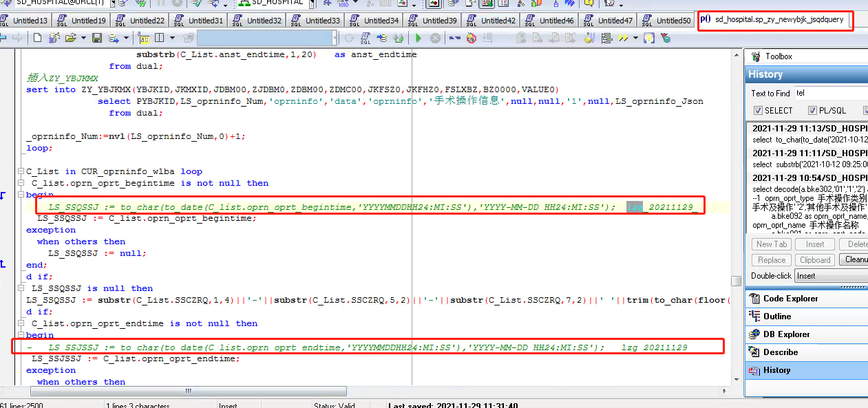This screenshot has width=868, height=408.
Task: Click the Open file folder icon
Action: [70, 38]
